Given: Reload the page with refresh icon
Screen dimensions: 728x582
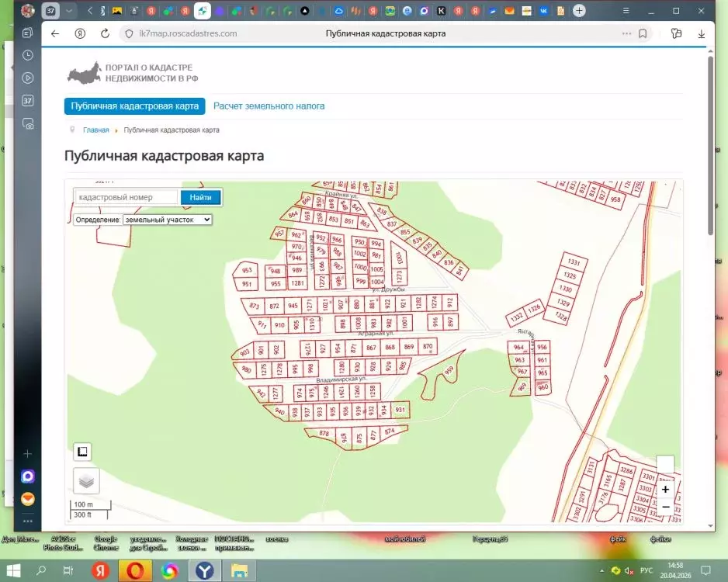Looking at the screenshot, I should [105, 33].
